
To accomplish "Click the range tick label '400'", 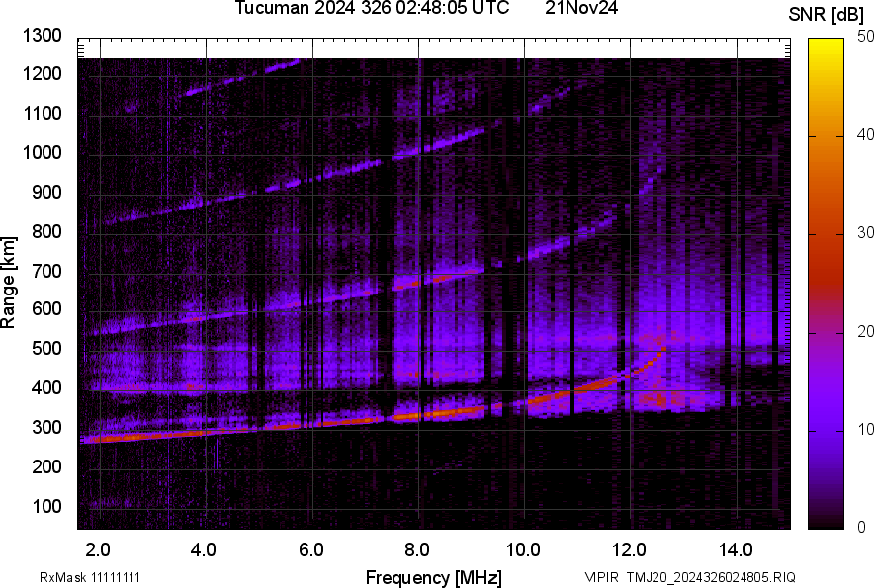I will (x=46, y=387).
